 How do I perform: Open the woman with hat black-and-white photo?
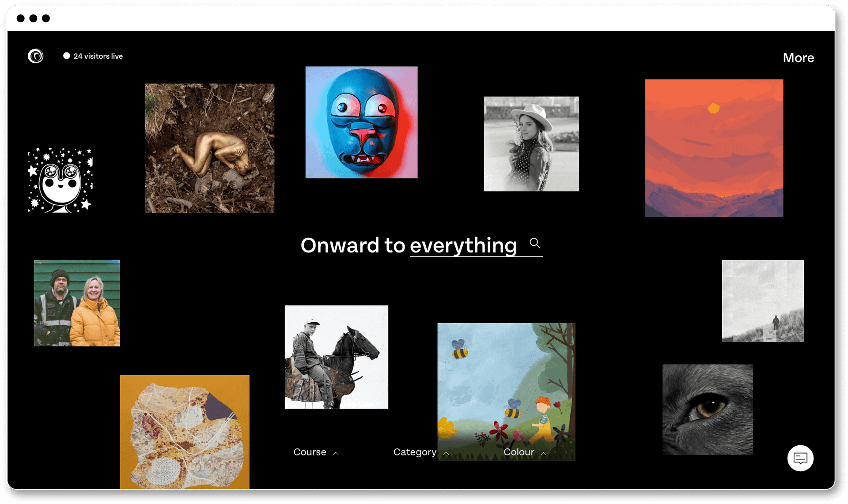[531, 144]
